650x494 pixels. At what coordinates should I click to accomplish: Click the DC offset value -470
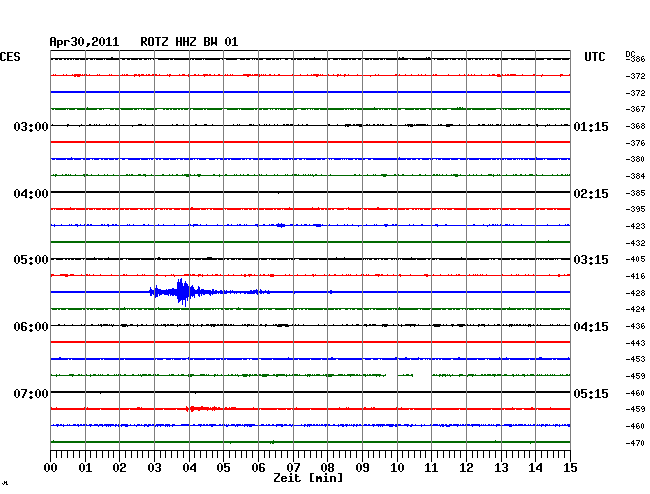635,443
